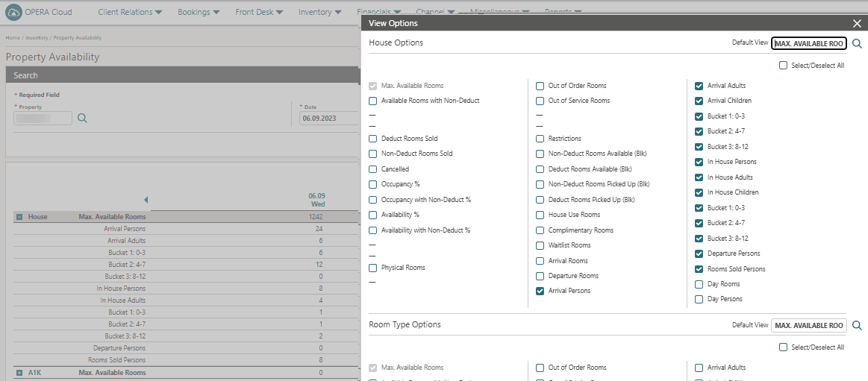Check the Complimentary Rooms option
The width and height of the screenshot is (868, 381).
(x=540, y=230)
